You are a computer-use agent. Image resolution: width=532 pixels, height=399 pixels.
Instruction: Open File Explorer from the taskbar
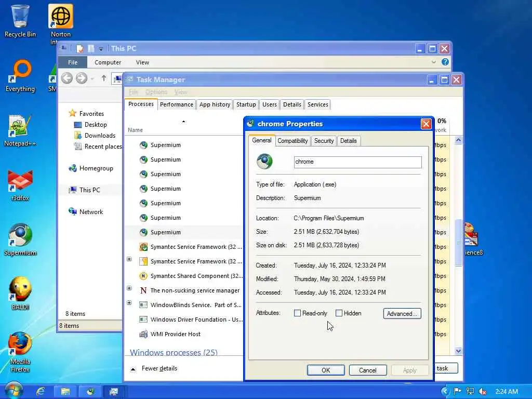[65, 392]
